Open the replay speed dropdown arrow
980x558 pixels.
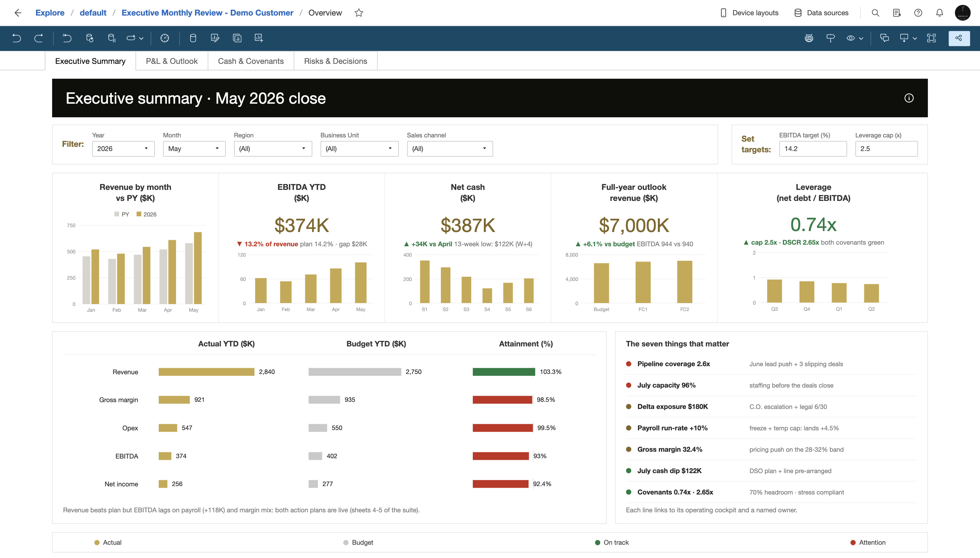click(x=141, y=38)
